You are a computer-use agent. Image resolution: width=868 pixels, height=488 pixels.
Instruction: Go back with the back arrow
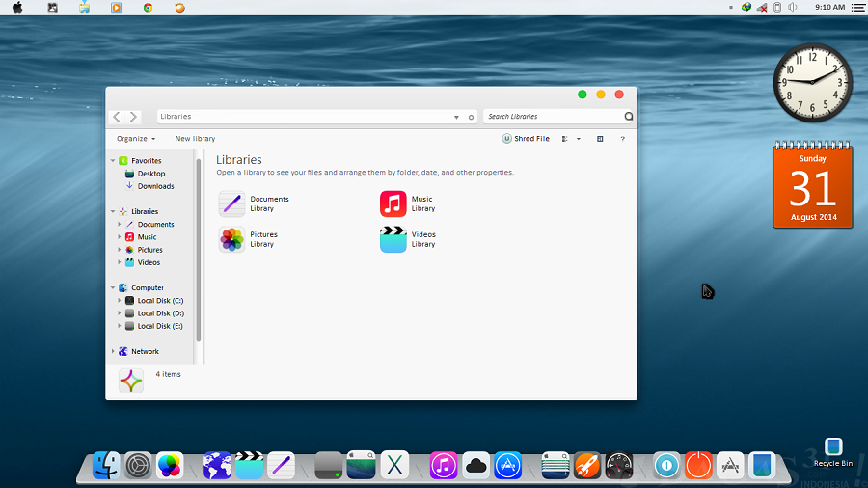pos(117,117)
